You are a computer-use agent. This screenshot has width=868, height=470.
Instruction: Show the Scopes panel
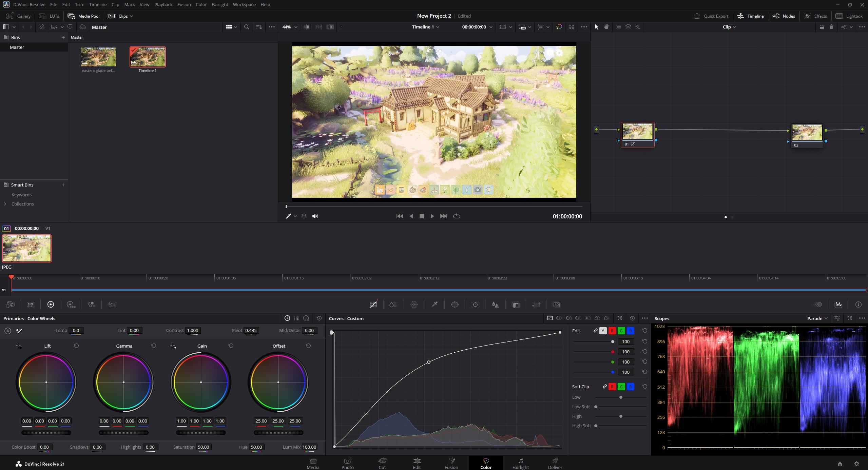click(x=838, y=305)
